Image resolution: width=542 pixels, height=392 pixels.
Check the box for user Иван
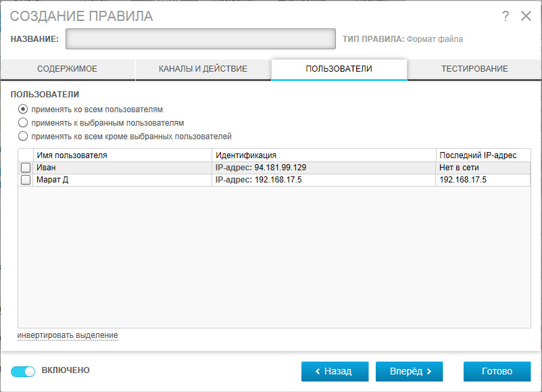(x=26, y=168)
